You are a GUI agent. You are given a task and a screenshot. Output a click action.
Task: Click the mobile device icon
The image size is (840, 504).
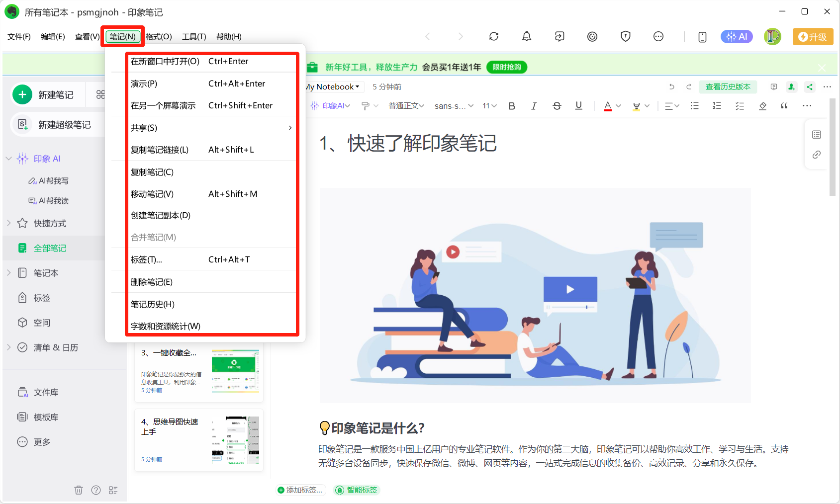coord(702,37)
